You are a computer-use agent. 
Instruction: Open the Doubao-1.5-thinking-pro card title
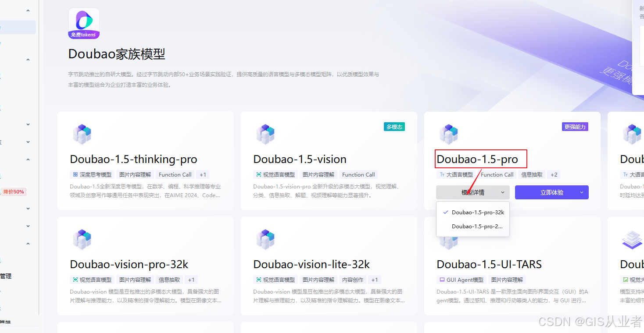(x=133, y=159)
